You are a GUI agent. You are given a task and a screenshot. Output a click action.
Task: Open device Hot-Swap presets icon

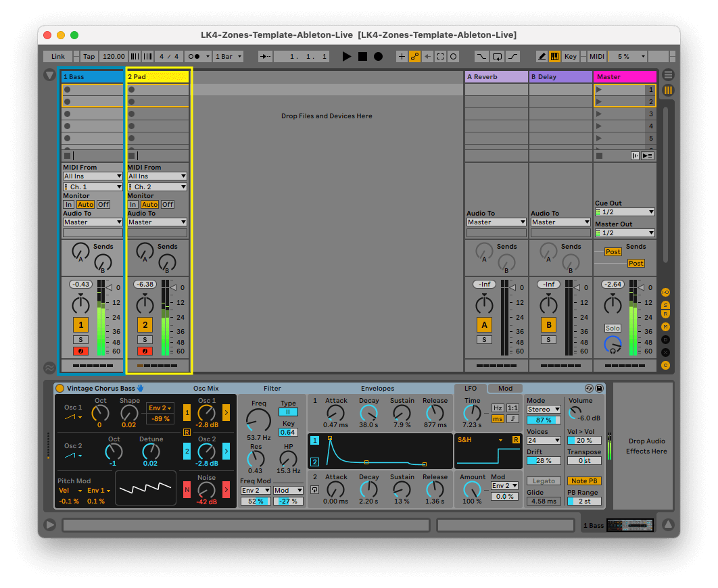tap(589, 388)
